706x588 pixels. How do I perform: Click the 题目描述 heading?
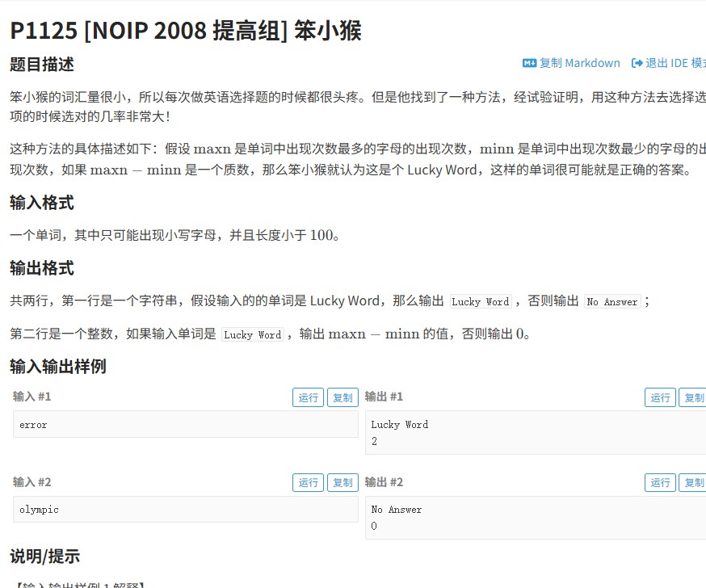tap(42, 65)
